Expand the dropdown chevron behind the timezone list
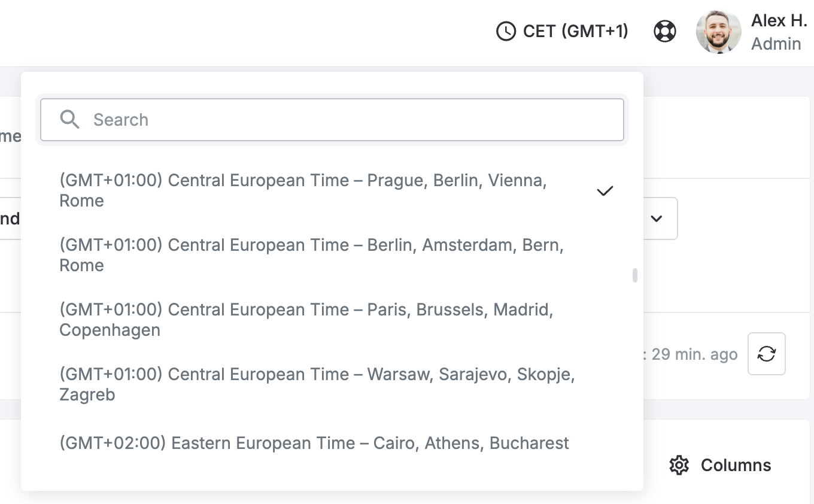Viewport: 814px width, 504px height. point(657,218)
